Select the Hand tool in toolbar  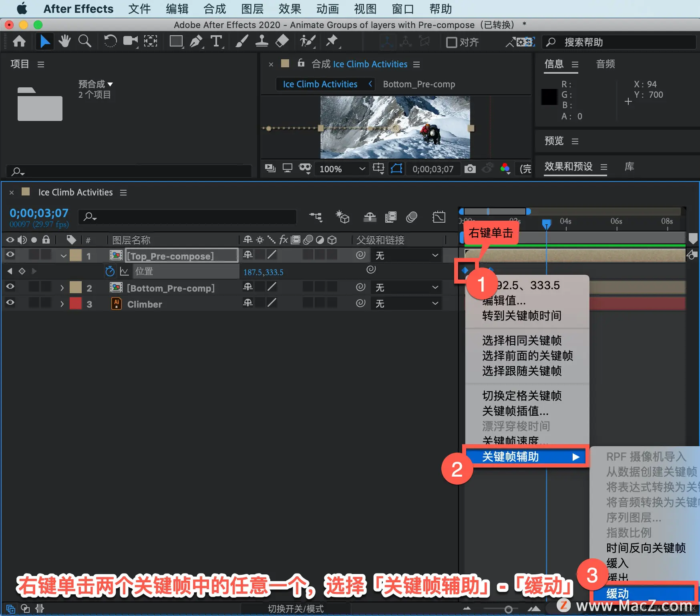pyautogui.click(x=64, y=41)
